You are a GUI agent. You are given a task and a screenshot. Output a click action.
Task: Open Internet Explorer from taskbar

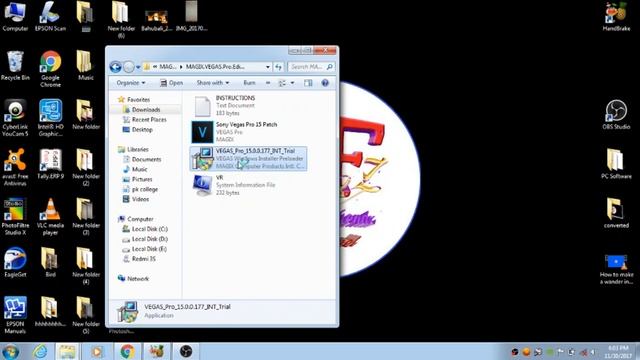[x=40, y=351]
